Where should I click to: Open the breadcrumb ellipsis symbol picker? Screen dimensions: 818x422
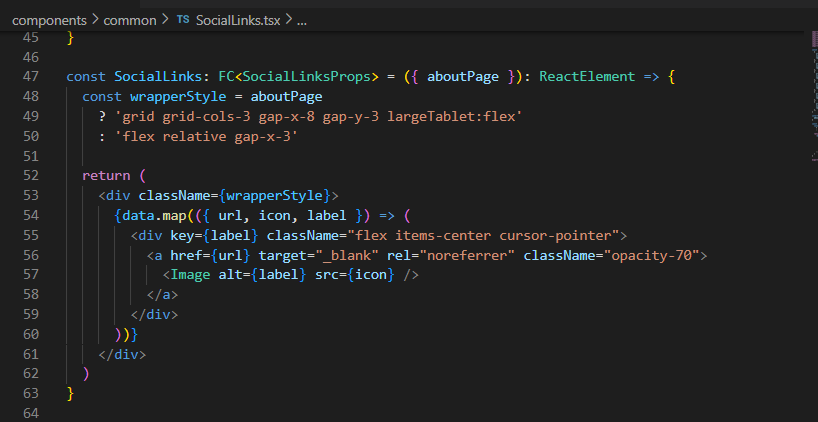click(302, 21)
